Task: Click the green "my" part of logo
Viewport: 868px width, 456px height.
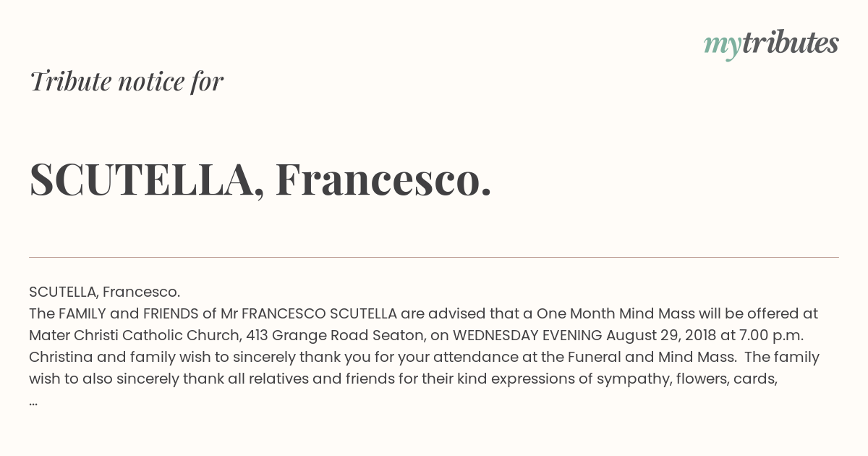Action: click(722, 46)
